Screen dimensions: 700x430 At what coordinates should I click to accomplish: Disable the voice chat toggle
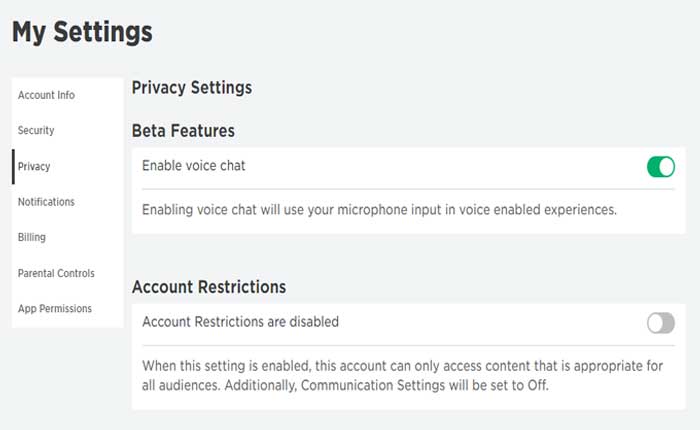(660, 166)
